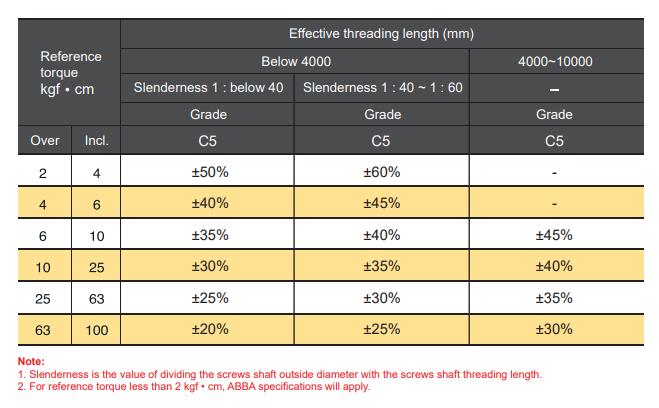The image size is (659, 408).
Task: Select the Reference torque kgf cm header
Action: pos(71,73)
